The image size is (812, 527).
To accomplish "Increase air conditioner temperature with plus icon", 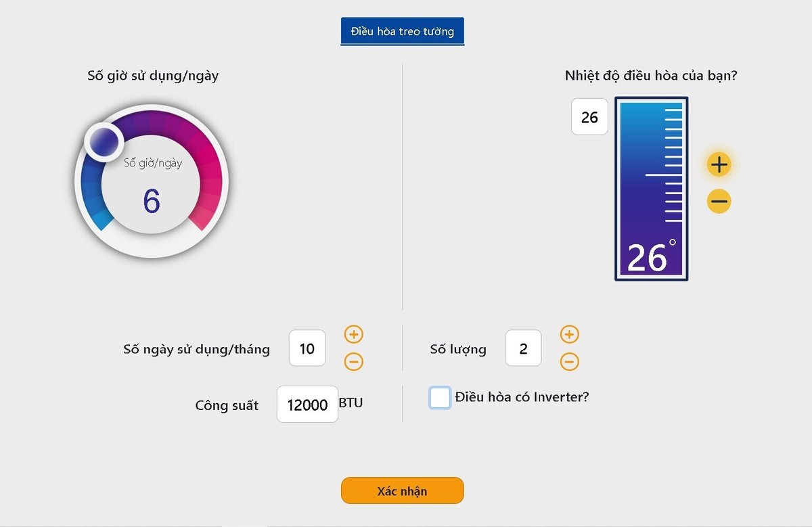I will pyautogui.click(x=719, y=164).
